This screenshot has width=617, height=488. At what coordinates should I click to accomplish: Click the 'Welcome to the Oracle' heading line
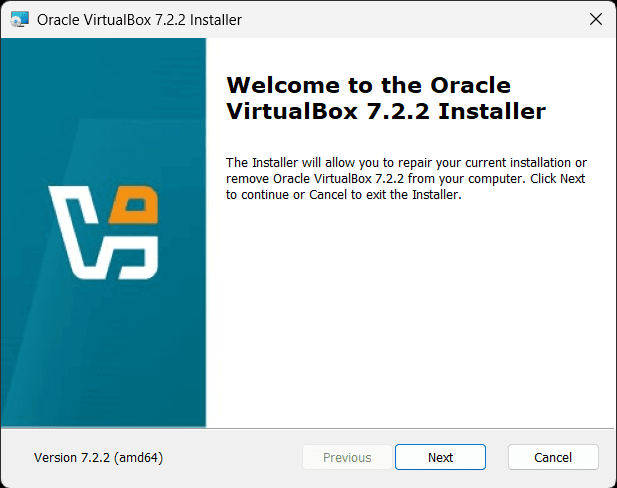tap(368, 84)
